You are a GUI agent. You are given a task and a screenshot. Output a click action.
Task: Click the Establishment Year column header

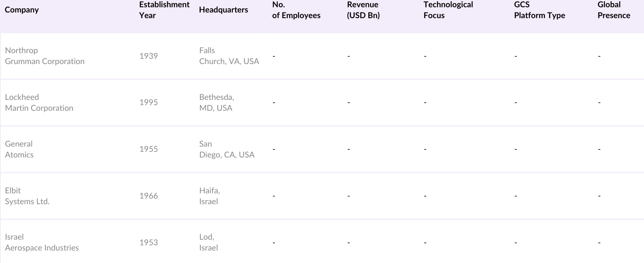coord(164,10)
